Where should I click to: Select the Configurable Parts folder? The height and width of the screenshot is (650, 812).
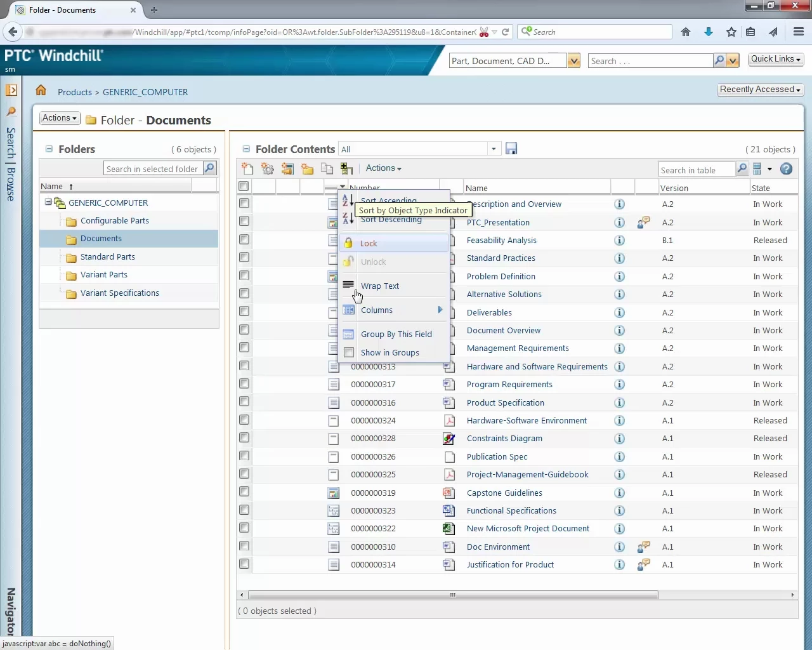click(x=115, y=221)
